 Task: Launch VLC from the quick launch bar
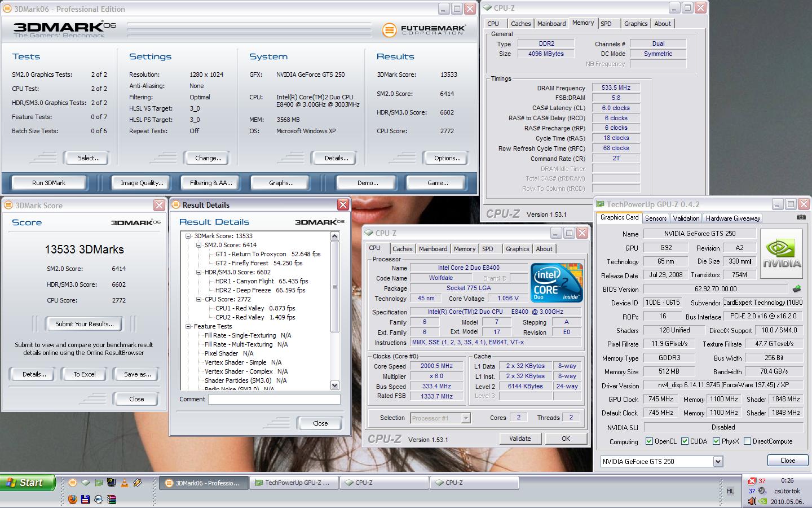pyautogui.click(x=124, y=483)
